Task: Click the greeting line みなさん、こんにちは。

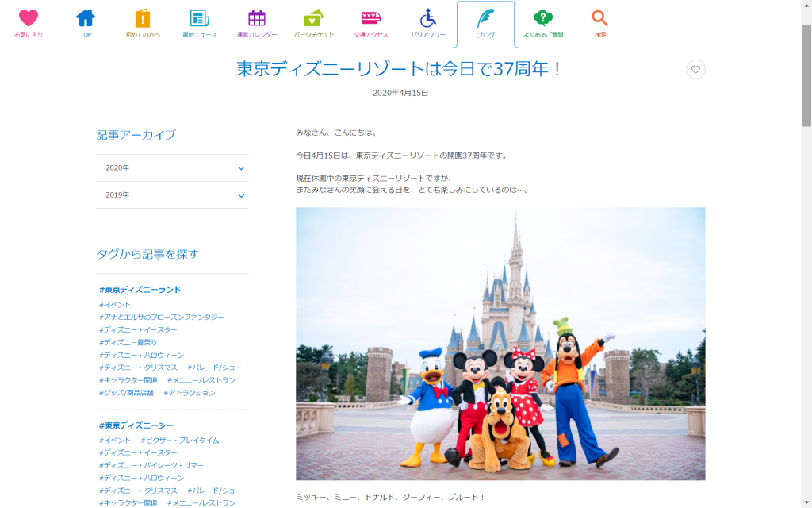Action: (x=338, y=133)
